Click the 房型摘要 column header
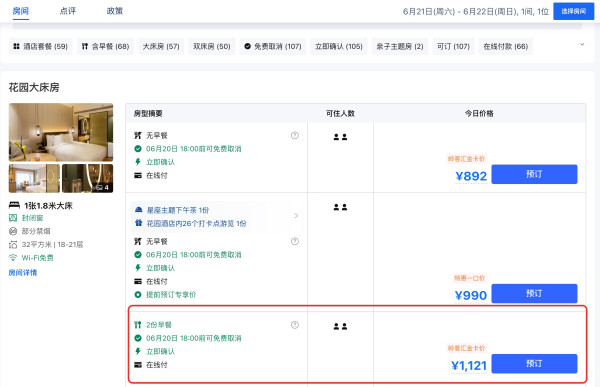The width and height of the screenshot is (600, 387). [148, 113]
